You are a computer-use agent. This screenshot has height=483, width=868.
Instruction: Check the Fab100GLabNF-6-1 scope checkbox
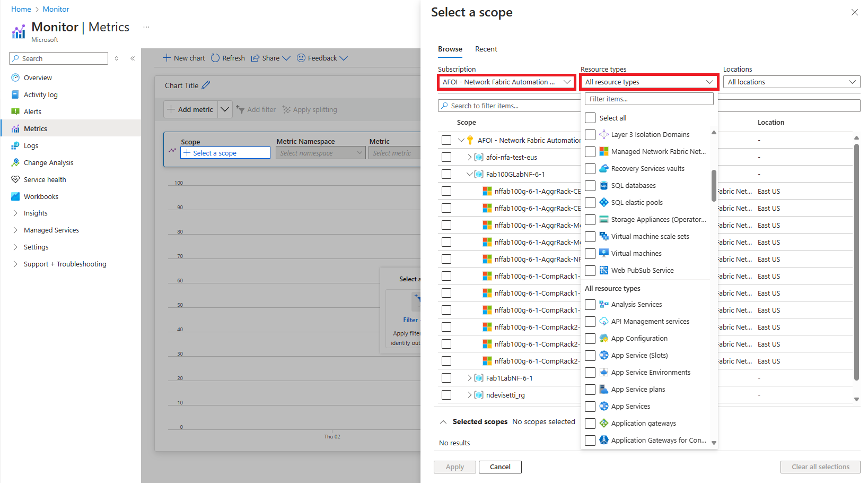pos(446,174)
